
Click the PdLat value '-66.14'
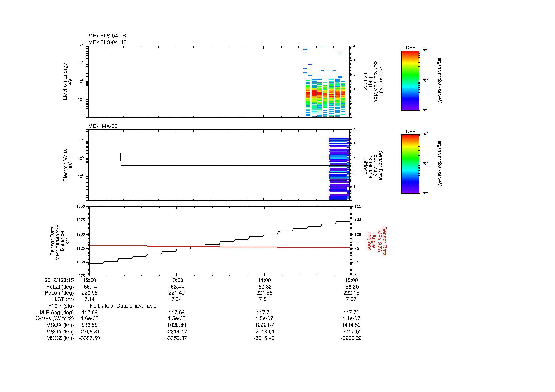pos(89,287)
